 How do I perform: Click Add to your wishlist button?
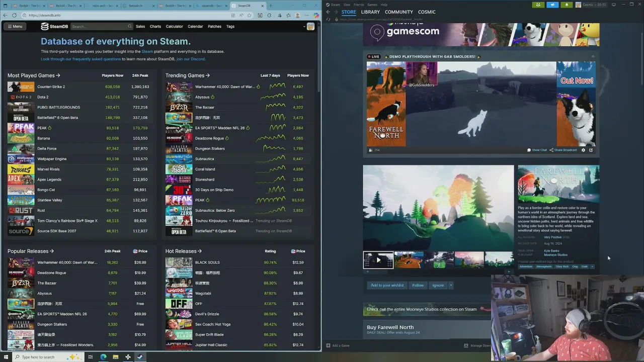(x=387, y=285)
